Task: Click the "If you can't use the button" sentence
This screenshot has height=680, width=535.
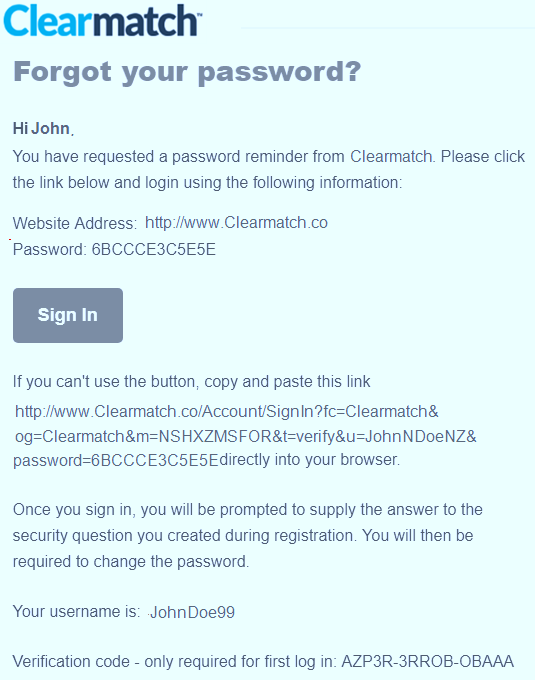Action: [191, 382]
